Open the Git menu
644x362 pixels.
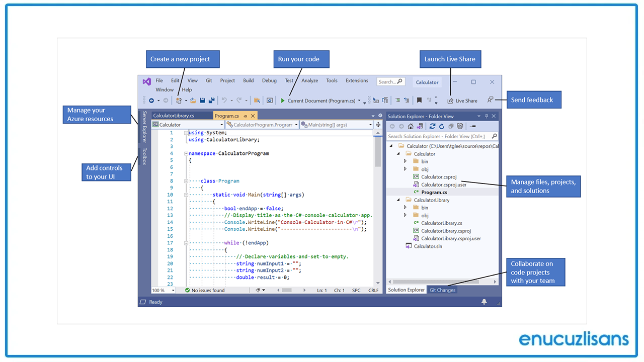[x=209, y=80]
